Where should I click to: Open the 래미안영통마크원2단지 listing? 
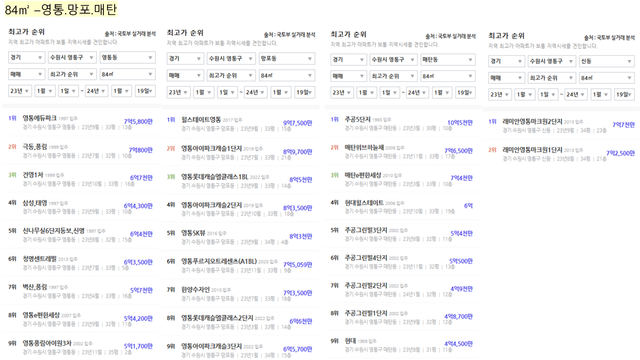pyautogui.click(x=562, y=125)
